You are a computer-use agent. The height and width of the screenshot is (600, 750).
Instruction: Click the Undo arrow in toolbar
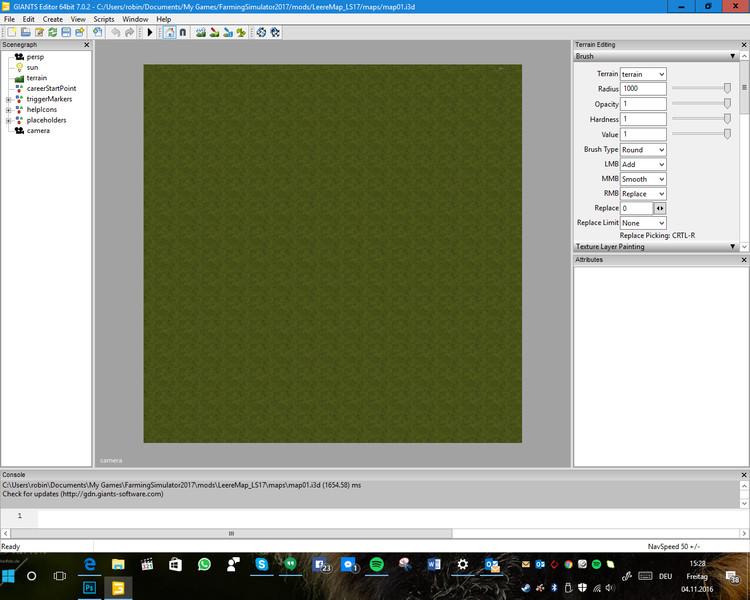pyautogui.click(x=116, y=33)
